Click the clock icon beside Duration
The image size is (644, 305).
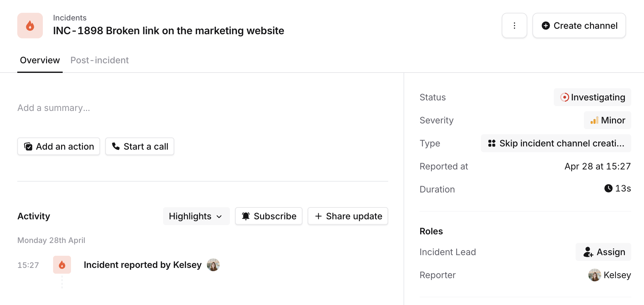coord(608,188)
